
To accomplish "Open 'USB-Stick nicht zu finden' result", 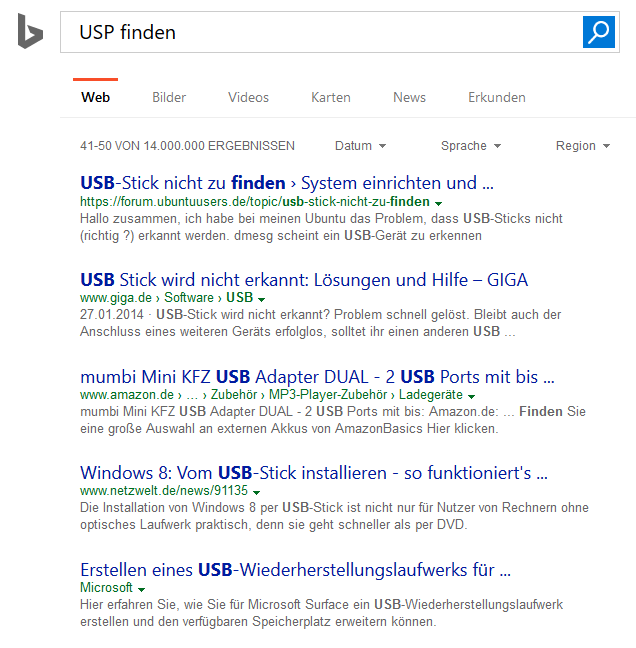I will [x=286, y=183].
